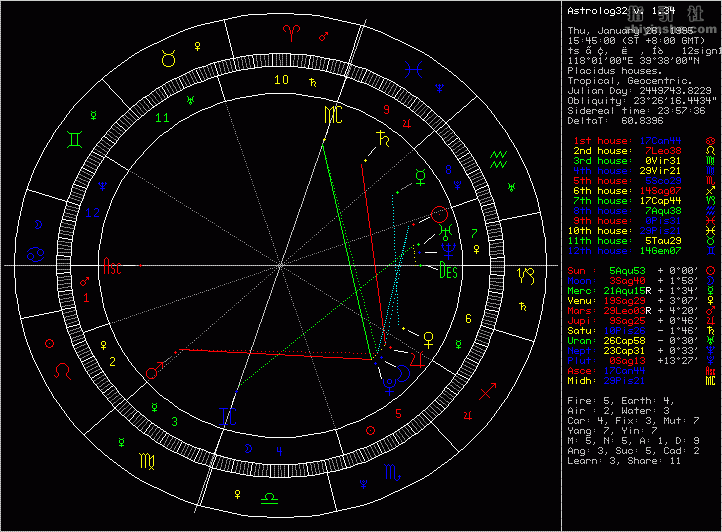The image size is (722, 532).
Task: Select the 'Fire: 5, Earth: 4,' element line
Action: pyautogui.click(x=621, y=401)
